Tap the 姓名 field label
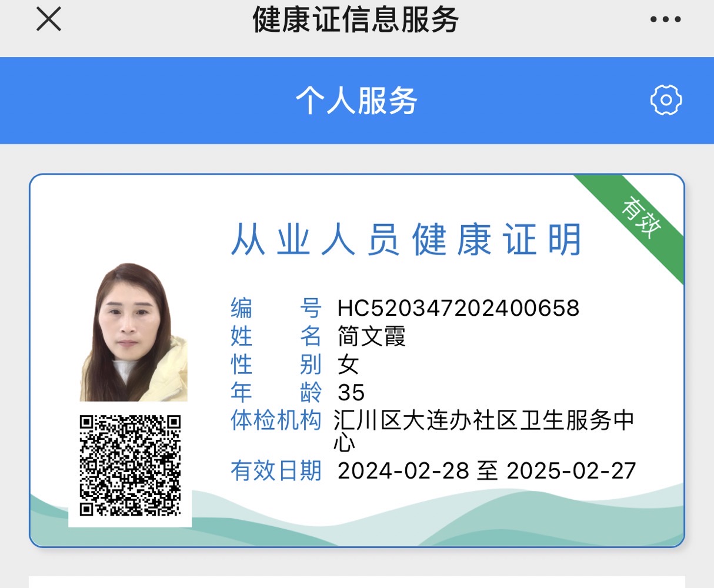The width and height of the screenshot is (714, 588). pos(275,336)
